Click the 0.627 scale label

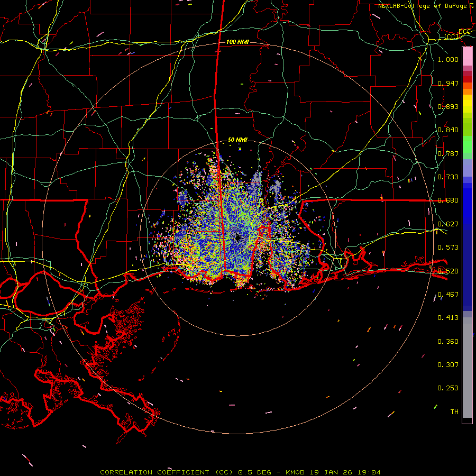point(448,224)
